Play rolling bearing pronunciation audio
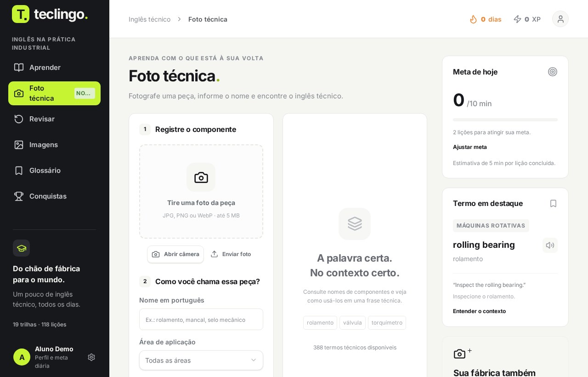The width and height of the screenshot is (588, 377). click(550, 245)
